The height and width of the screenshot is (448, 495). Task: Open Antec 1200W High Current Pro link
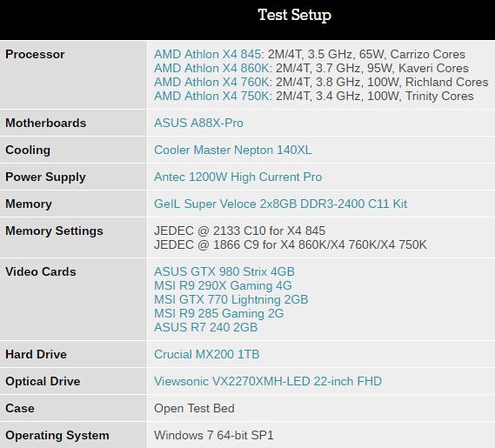(238, 177)
